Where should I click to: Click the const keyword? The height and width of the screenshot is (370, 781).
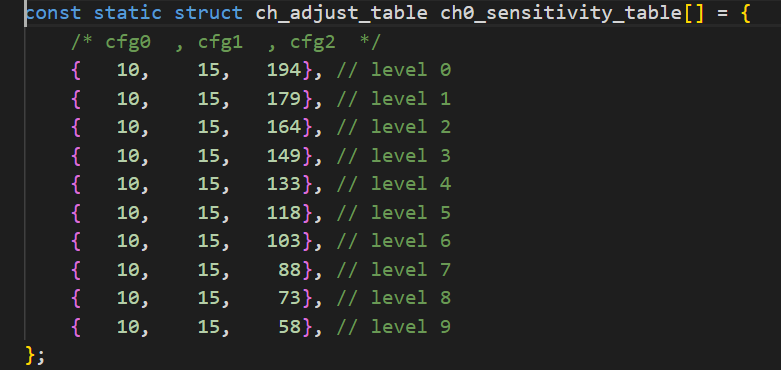53,13
